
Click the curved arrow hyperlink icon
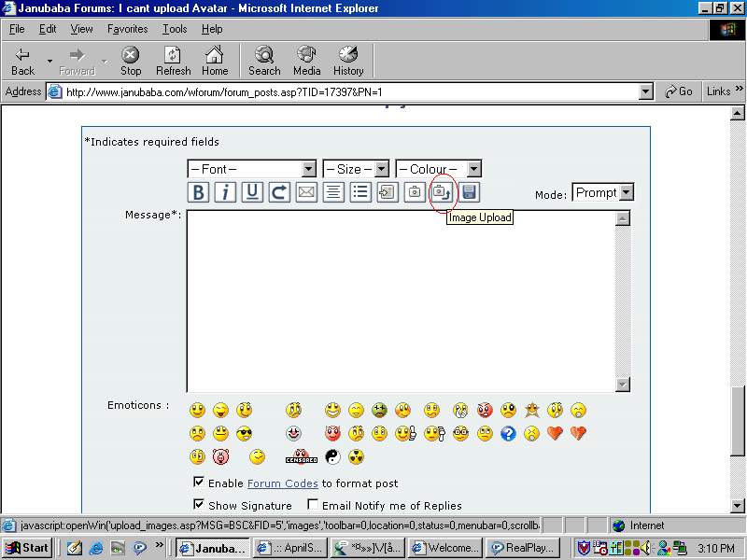[x=279, y=192]
